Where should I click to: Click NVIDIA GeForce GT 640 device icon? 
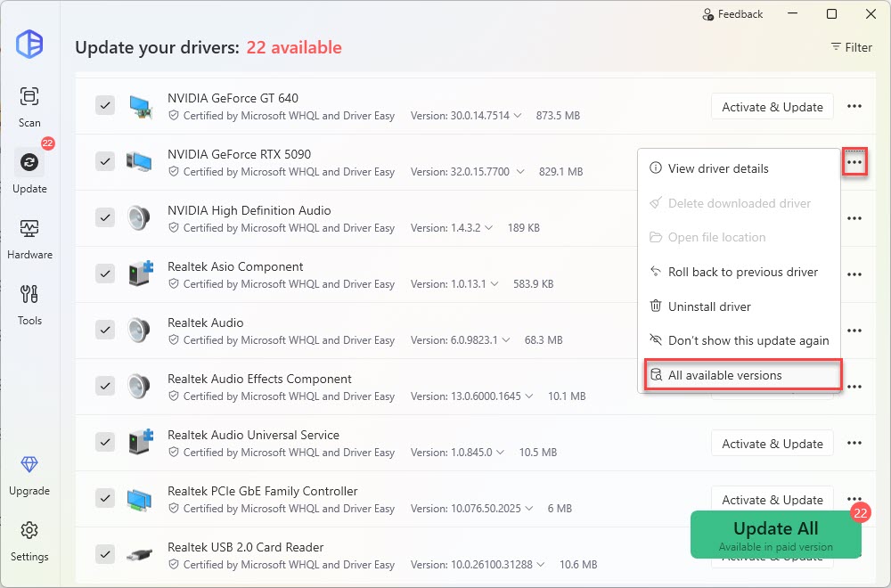pyautogui.click(x=140, y=106)
